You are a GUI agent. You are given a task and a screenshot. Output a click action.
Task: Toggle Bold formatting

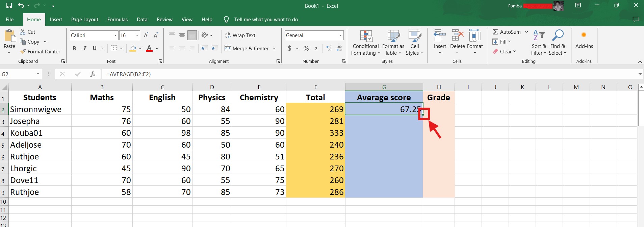point(74,49)
